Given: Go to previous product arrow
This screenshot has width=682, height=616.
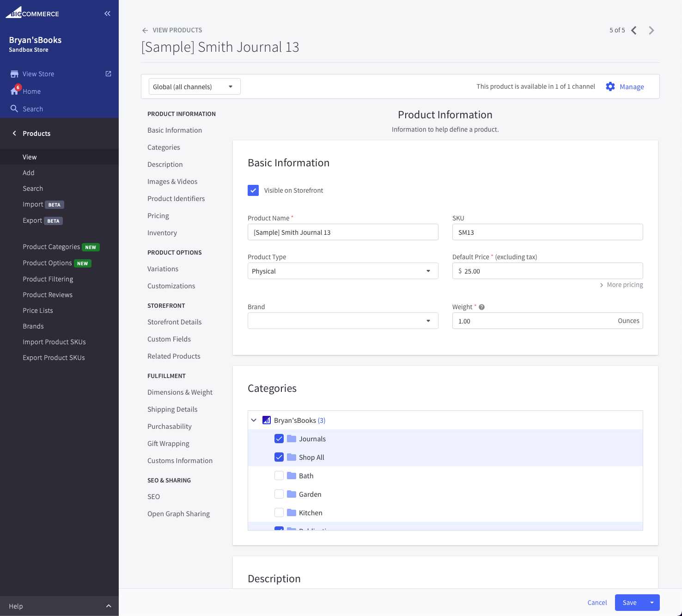Looking at the screenshot, I should click(x=634, y=30).
